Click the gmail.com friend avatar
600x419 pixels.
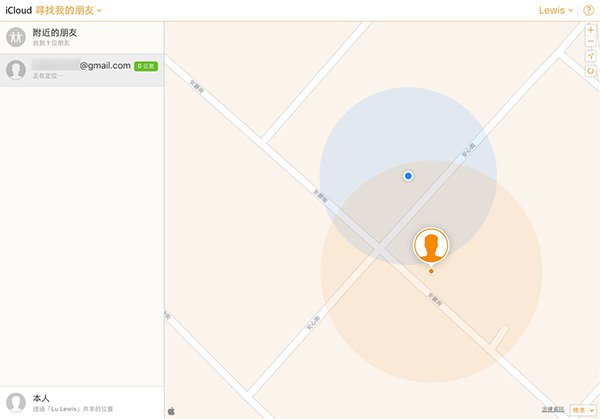(16, 70)
